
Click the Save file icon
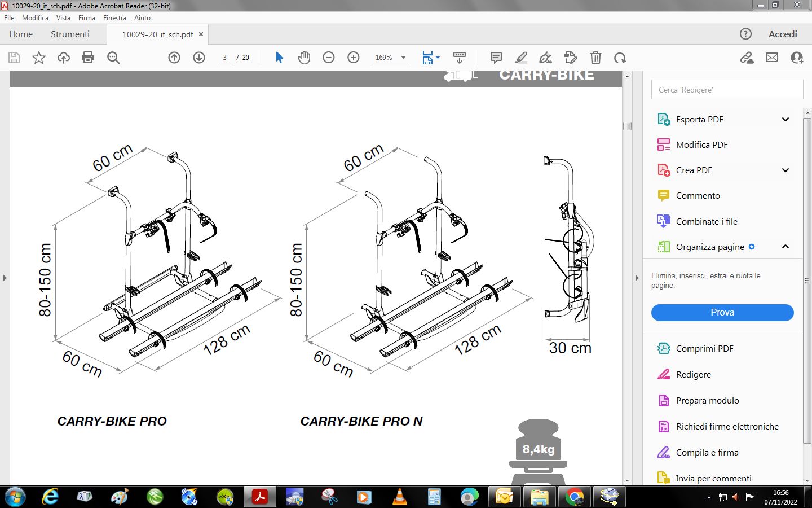tap(14, 58)
